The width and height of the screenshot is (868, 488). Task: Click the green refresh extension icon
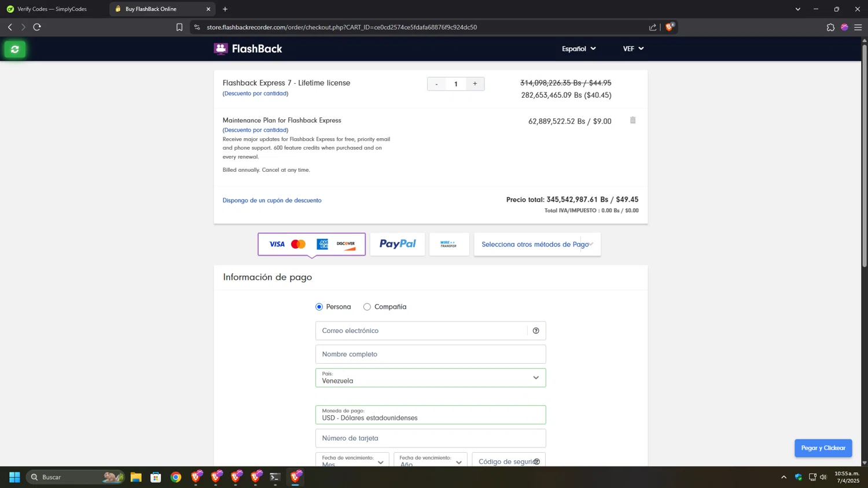[15, 49]
